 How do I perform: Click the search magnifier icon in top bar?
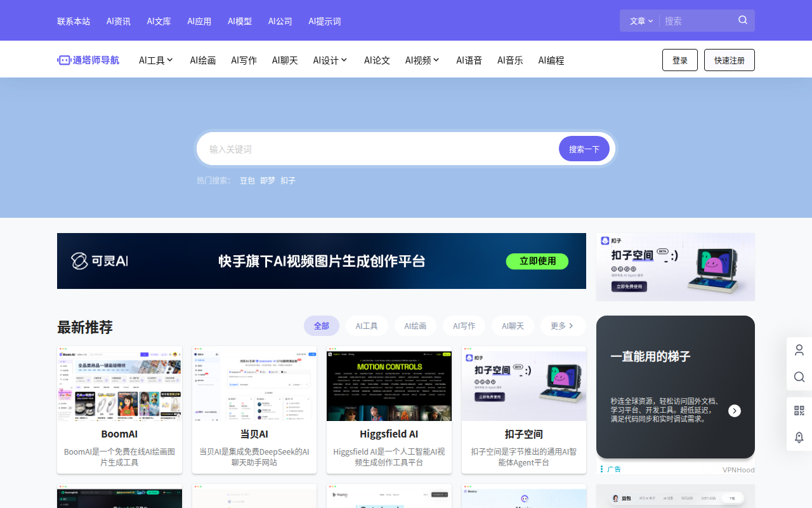(x=743, y=20)
